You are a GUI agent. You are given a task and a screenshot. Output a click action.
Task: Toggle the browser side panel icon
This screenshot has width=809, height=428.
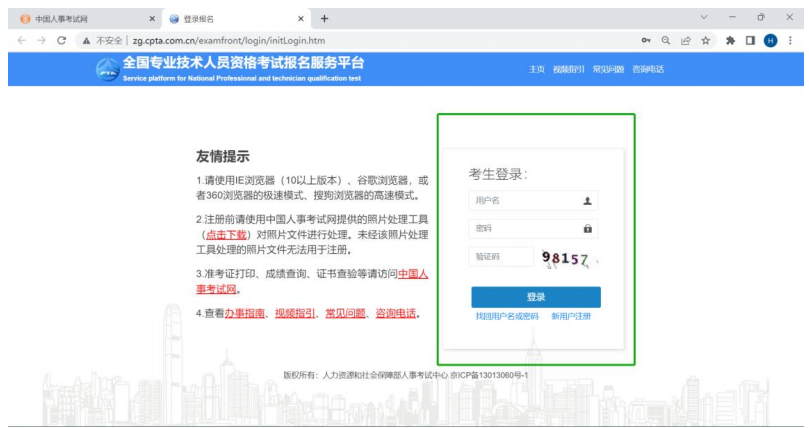[x=750, y=40]
